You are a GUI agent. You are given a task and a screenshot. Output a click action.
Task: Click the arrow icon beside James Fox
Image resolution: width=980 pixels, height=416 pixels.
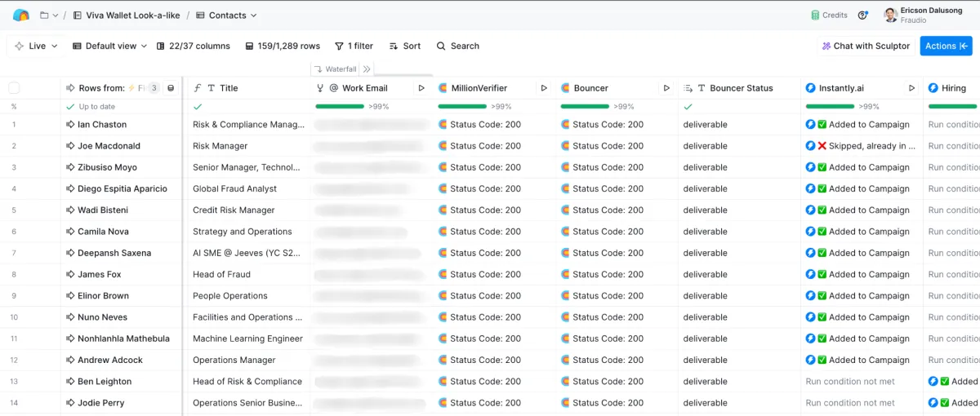pyautogui.click(x=70, y=274)
